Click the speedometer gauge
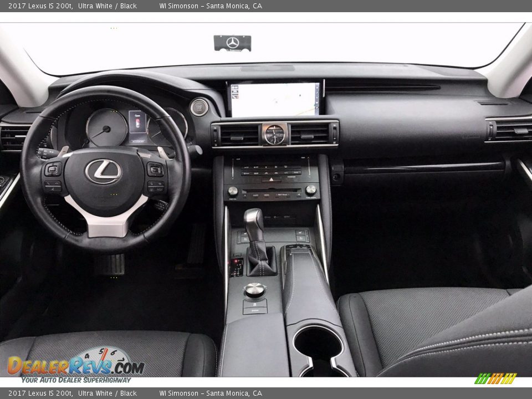The height and width of the screenshot is (399, 532). [106, 128]
